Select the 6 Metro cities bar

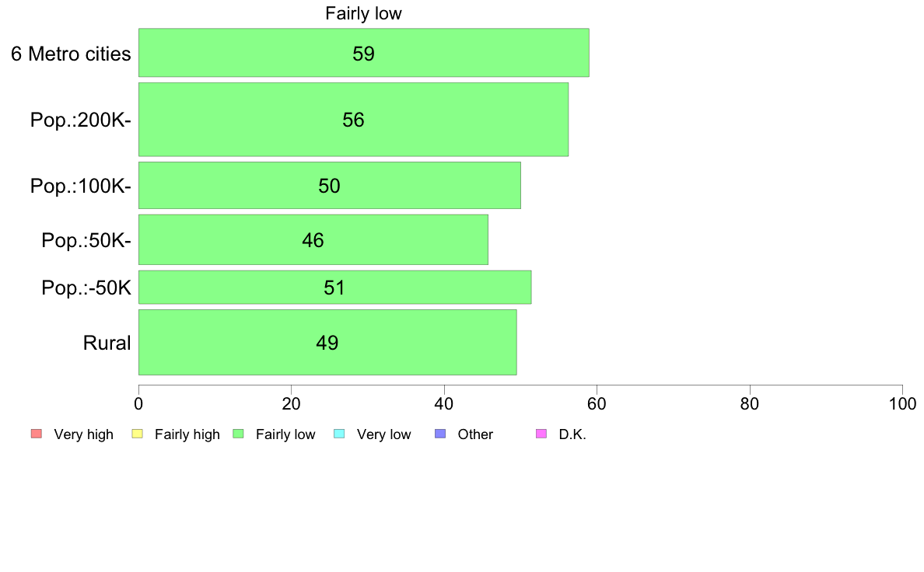click(363, 52)
